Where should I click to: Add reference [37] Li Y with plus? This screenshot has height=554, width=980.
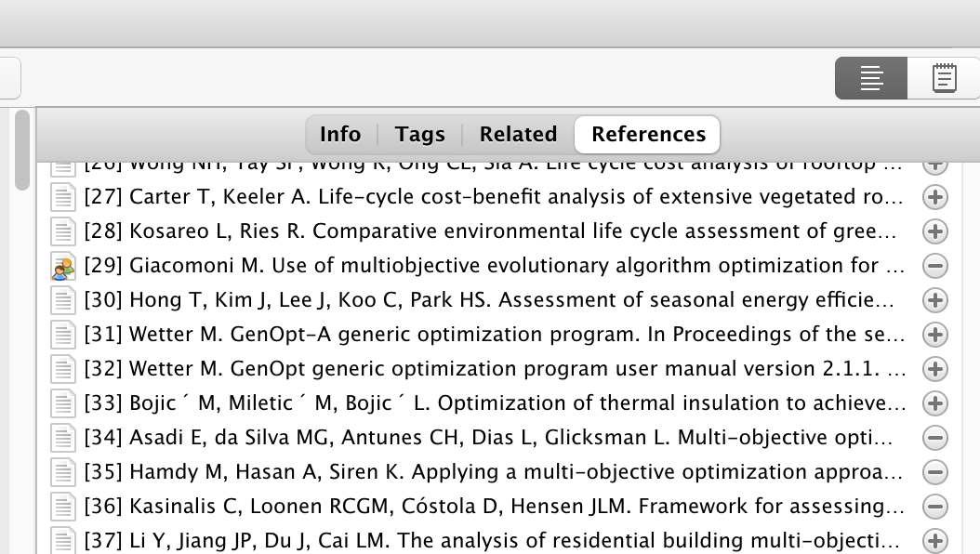[935, 541]
